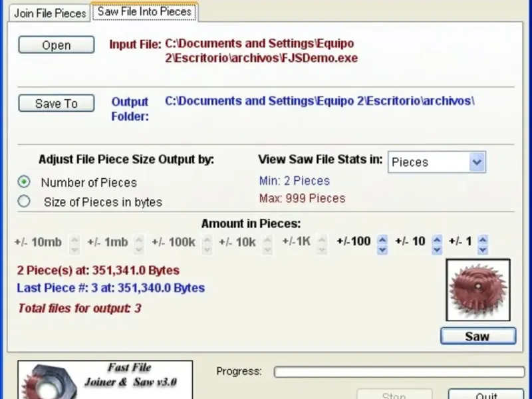Click the disabled +/-1K spinner
The height and width of the screenshot is (399, 532).
point(322,245)
